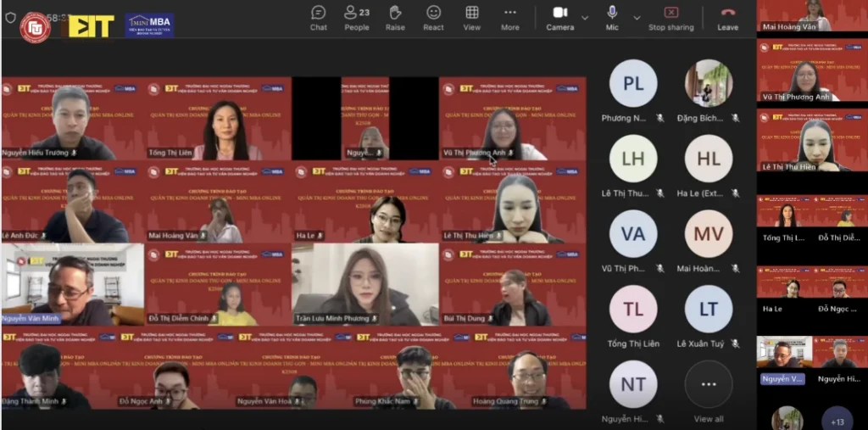The height and width of the screenshot is (430, 868).
Task: Click the NT participant avatar
Action: pos(633,384)
